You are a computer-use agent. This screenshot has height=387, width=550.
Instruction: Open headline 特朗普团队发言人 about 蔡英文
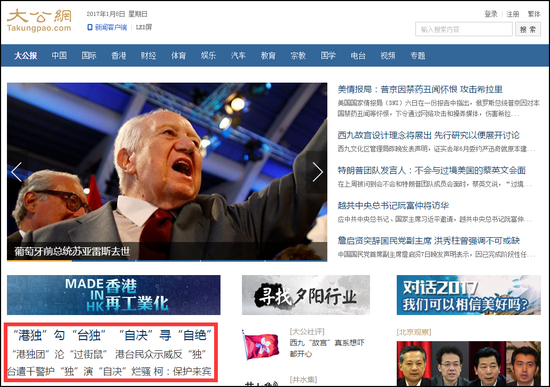point(432,171)
